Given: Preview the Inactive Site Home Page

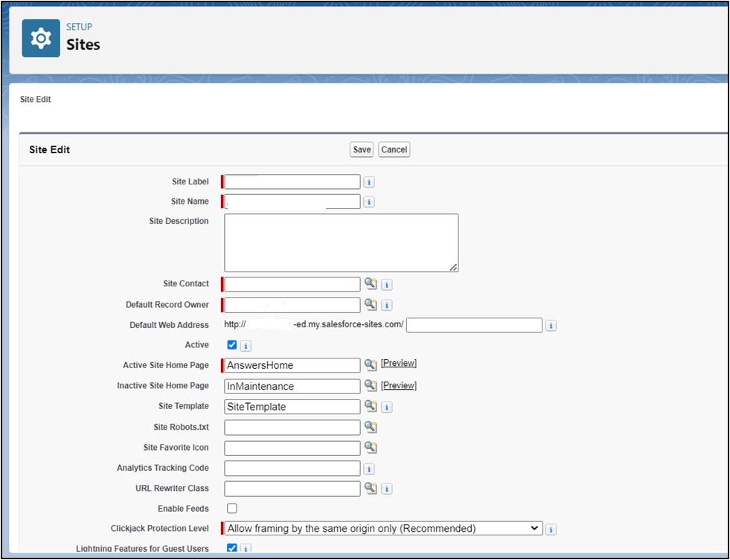Looking at the screenshot, I should point(399,385).
